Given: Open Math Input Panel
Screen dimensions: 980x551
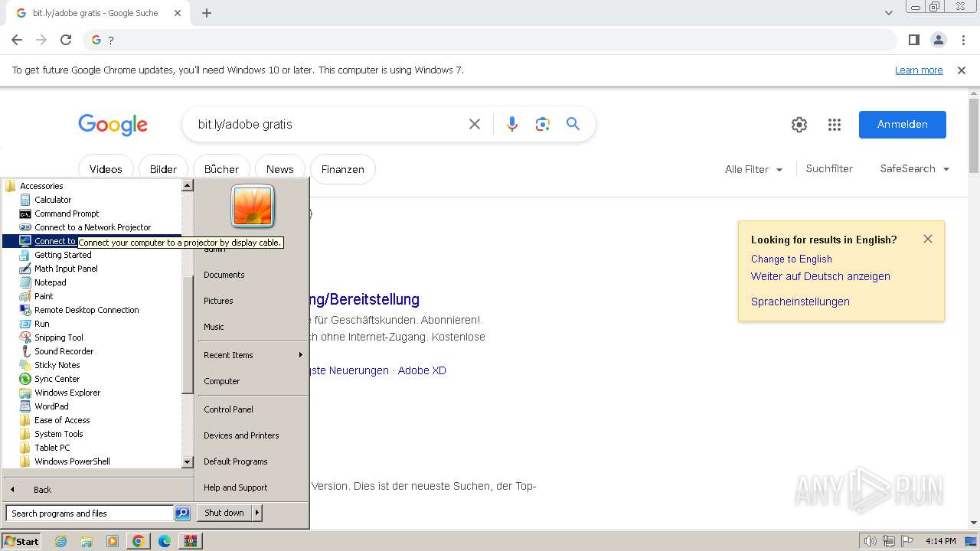Looking at the screenshot, I should tap(66, 269).
